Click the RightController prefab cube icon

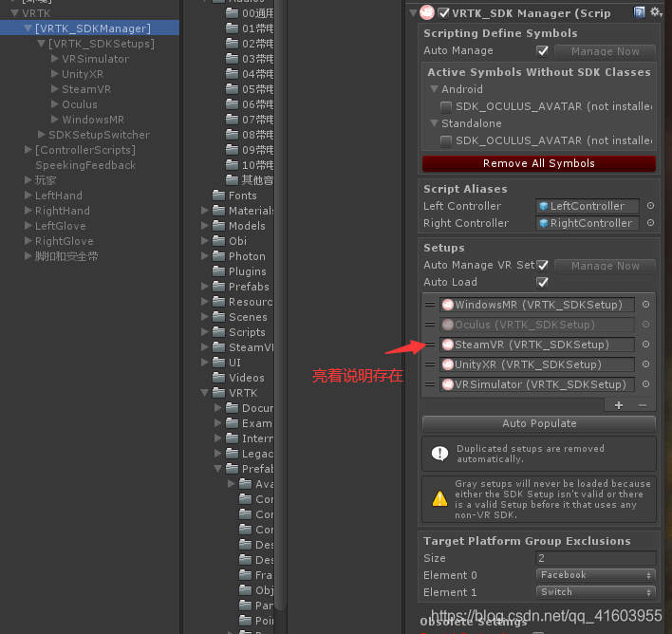pyautogui.click(x=544, y=223)
